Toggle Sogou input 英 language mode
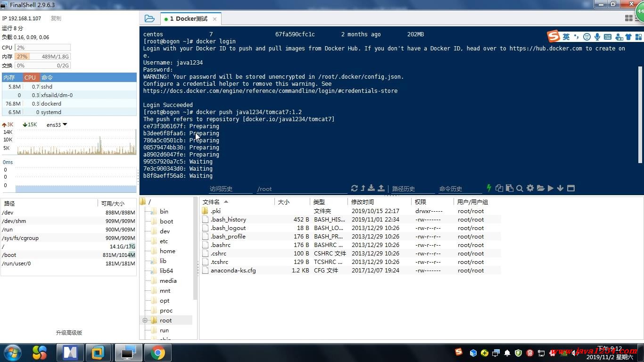 pyautogui.click(x=566, y=37)
